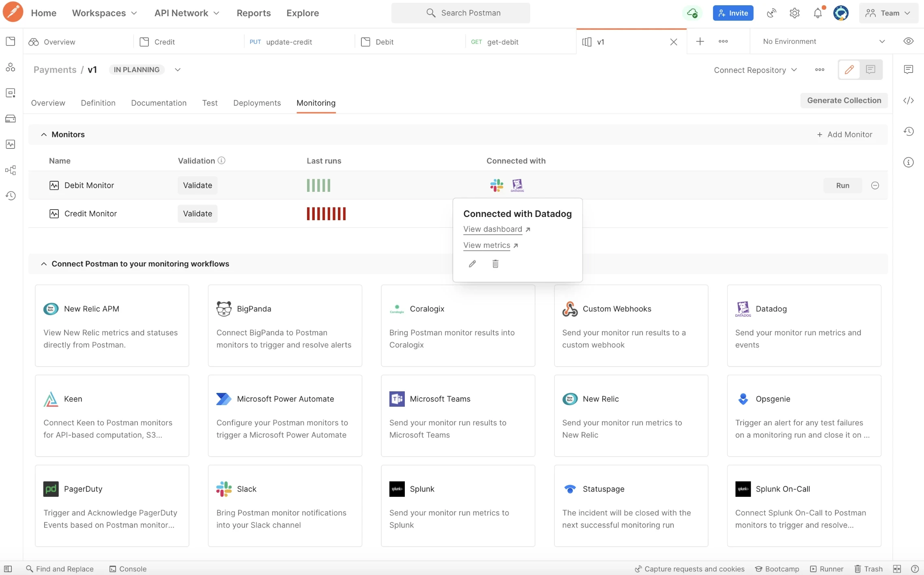The width and height of the screenshot is (924, 575).
Task: Click Add Monitor
Action: (x=844, y=134)
